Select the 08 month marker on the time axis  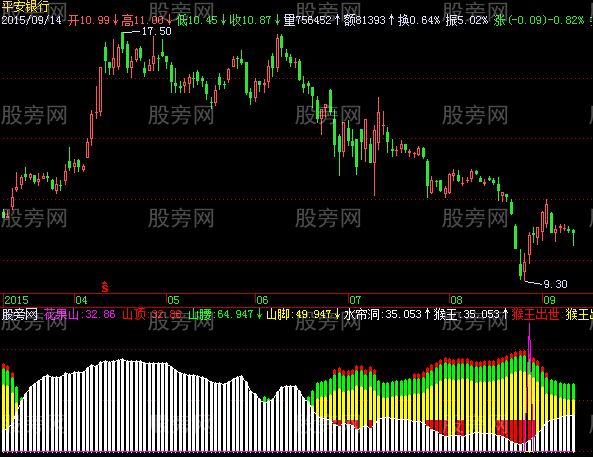[x=456, y=300]
